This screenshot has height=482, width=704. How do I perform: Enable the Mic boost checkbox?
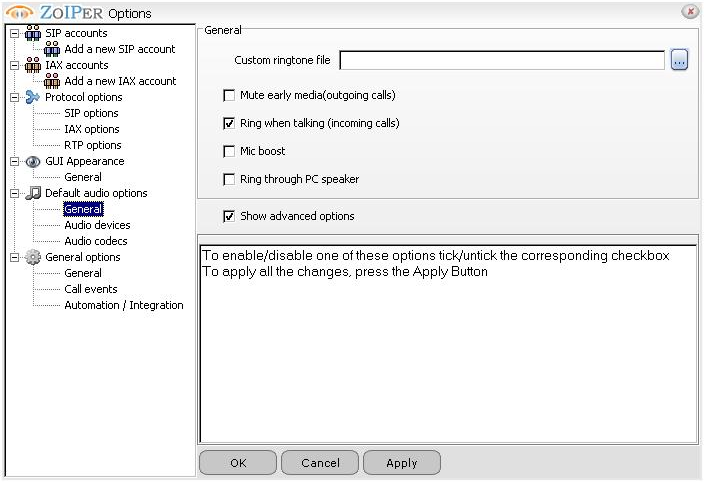point(230,152)
